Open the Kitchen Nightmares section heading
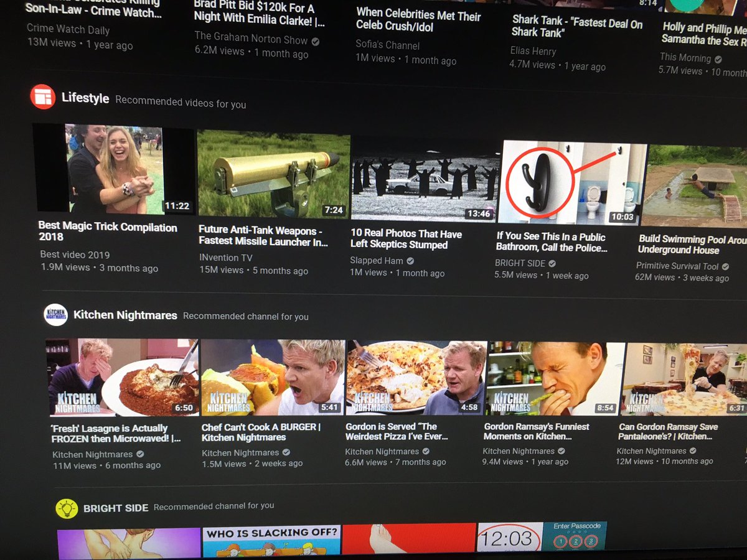The width and height of the screenshot is (747, 560). click(x=125, y=315)
